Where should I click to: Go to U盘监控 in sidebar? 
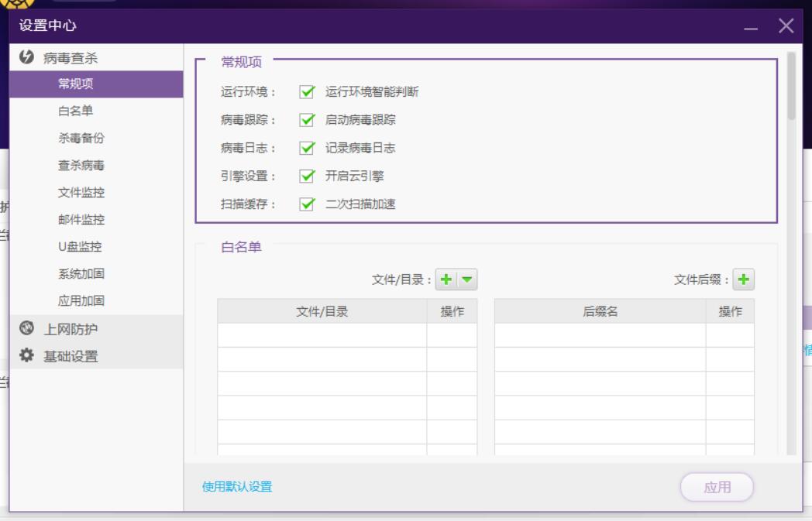(x=80, y=247)
